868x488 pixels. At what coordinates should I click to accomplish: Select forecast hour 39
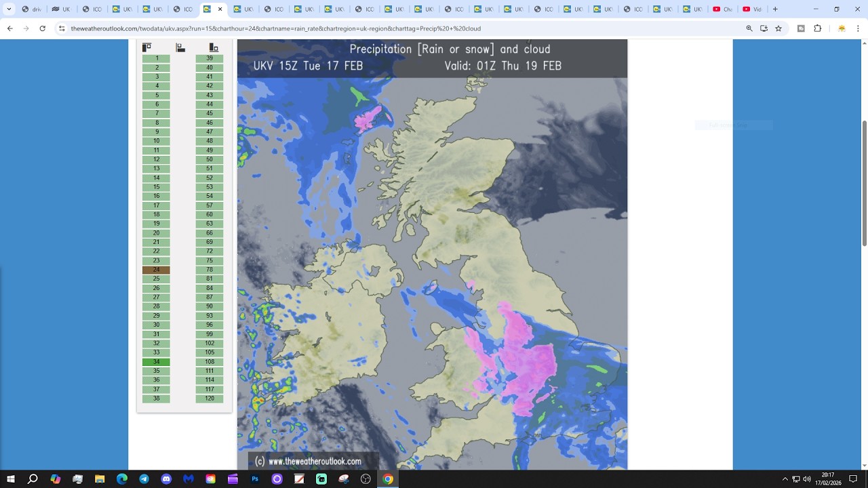tap(210, 58)
